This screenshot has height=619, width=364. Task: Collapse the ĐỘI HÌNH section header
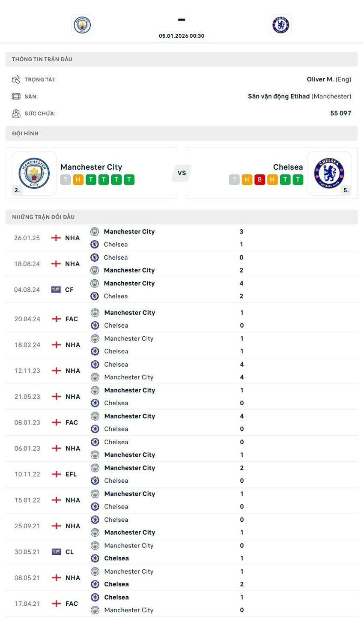pos(182,133)
